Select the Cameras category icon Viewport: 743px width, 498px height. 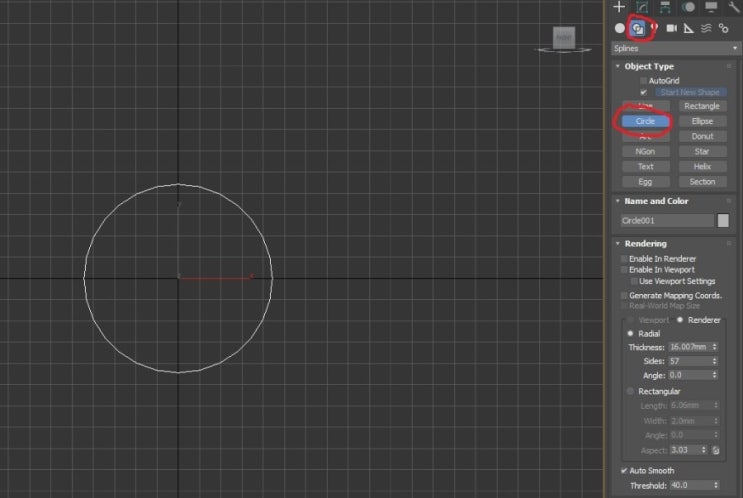pos(672,28)
